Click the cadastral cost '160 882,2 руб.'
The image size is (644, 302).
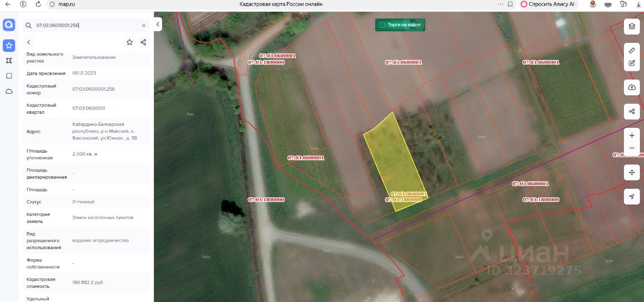click(x=88, y=282)
